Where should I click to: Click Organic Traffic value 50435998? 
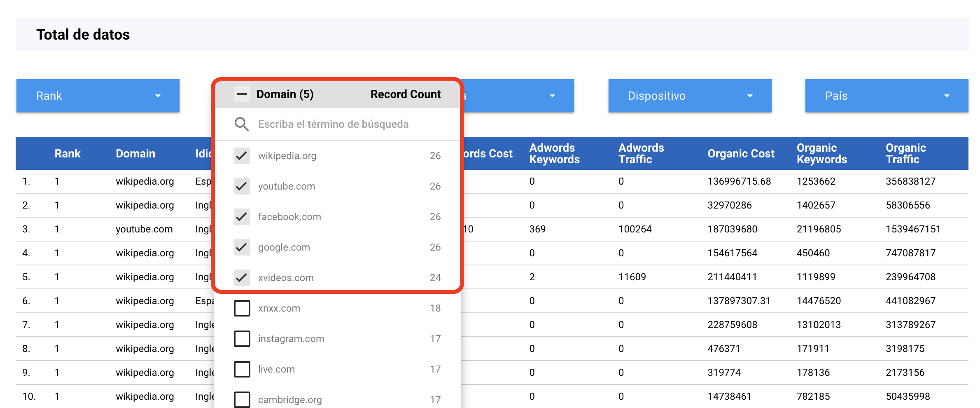[908, 396]
